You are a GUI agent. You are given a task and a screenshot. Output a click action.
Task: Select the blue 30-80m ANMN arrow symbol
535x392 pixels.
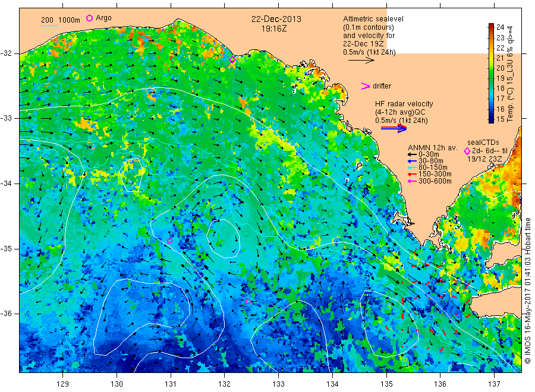click(412, 161)
